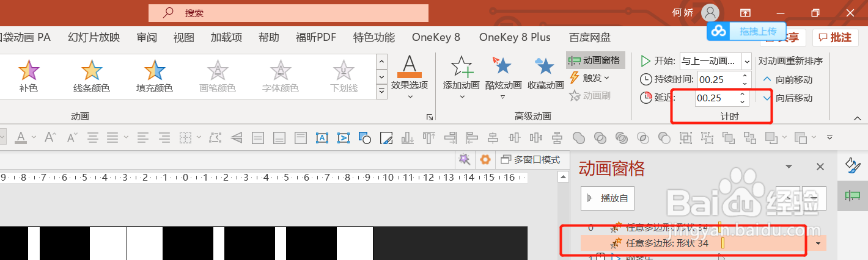Click 添加动画 add animation button
Screen dimensions: 868x260
(x=461, y=77)
